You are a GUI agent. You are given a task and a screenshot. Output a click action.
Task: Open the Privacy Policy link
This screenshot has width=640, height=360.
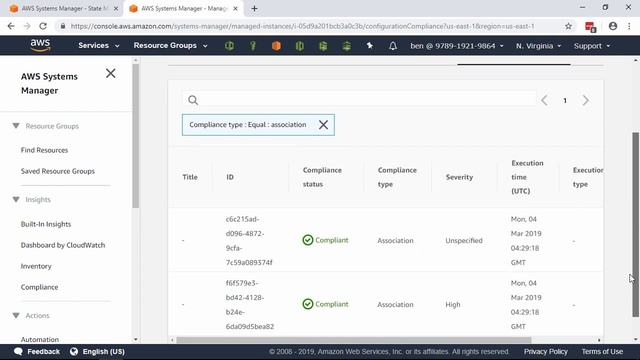click(546, 351)
